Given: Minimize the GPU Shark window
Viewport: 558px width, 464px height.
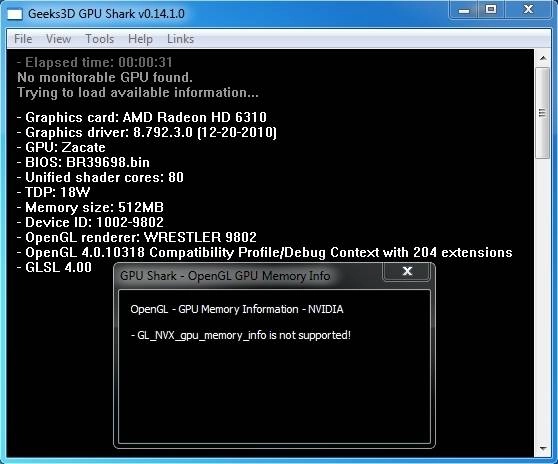Looking at the screenshot, I should (463, 10).
